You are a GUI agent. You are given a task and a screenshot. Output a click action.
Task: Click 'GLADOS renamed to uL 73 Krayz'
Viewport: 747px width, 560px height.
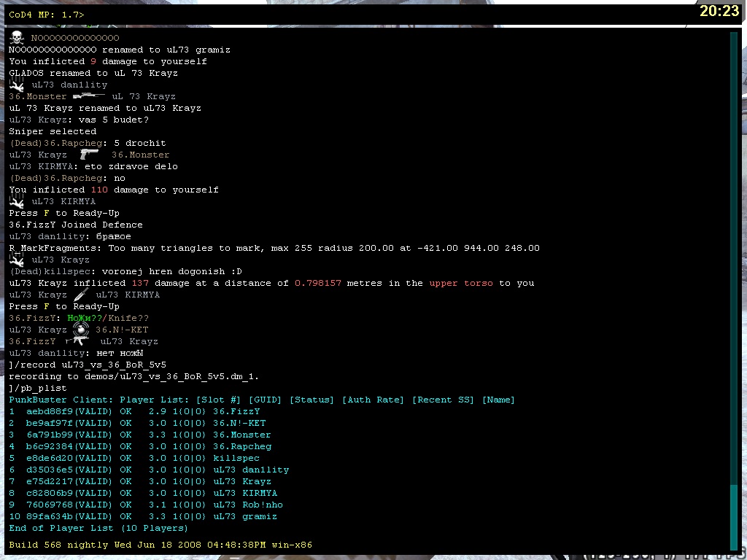pyautogui.click(x=93, y=74)
